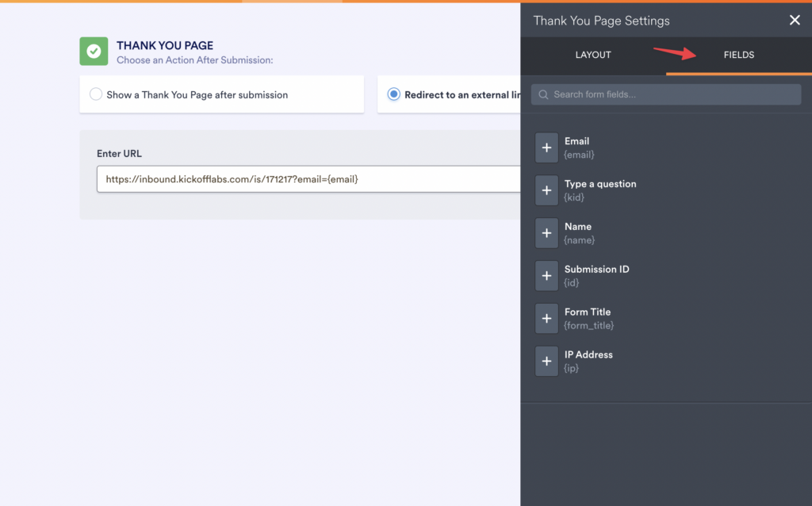Add the Name field with plus icon
812x506 pixels.
(x=546, y=233)
